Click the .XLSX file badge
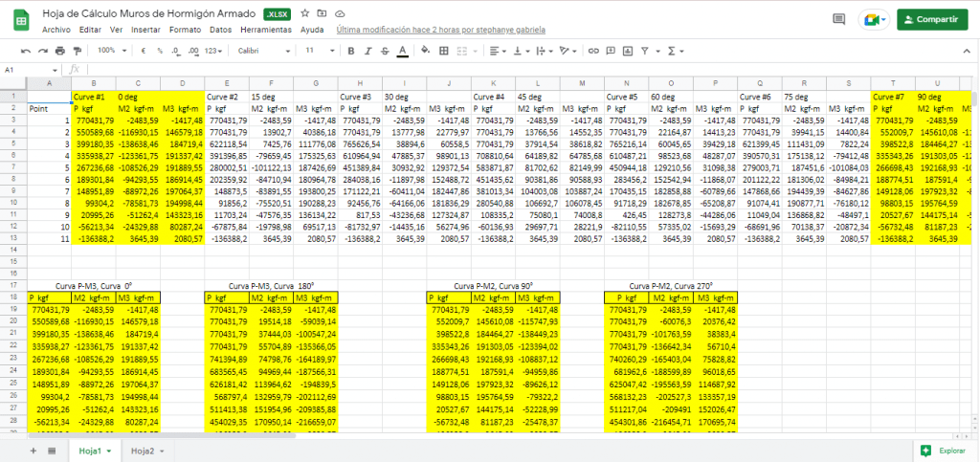Screen dimensions: 980x462 277,13
